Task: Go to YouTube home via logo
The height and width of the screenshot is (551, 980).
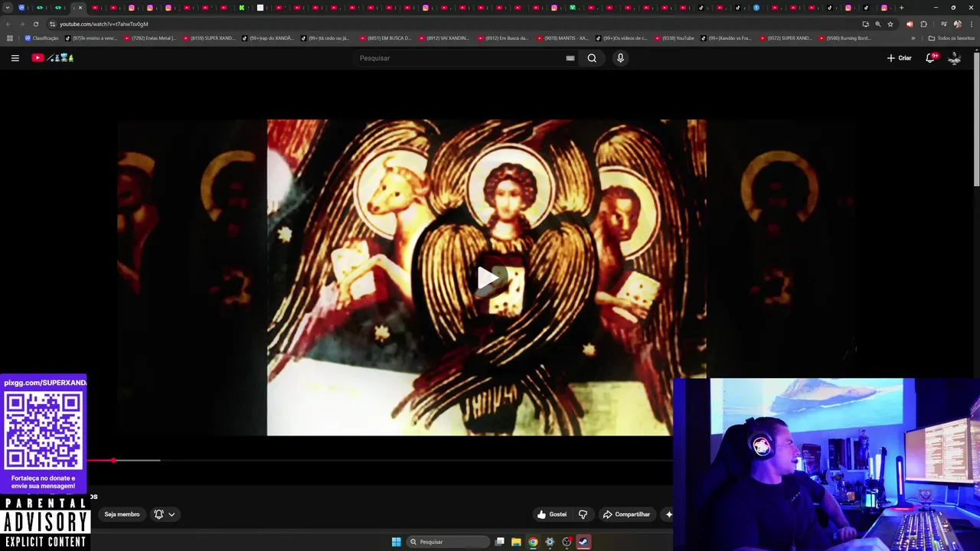Action: pos(53,58)
